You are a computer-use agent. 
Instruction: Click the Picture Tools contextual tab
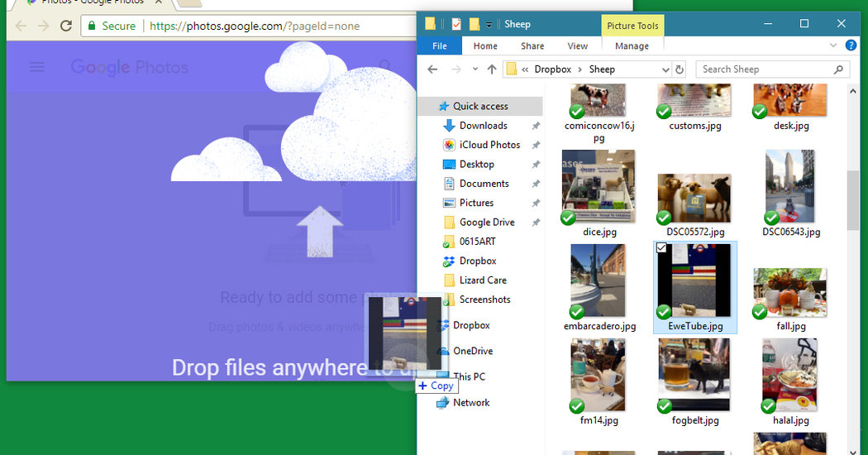632,26
